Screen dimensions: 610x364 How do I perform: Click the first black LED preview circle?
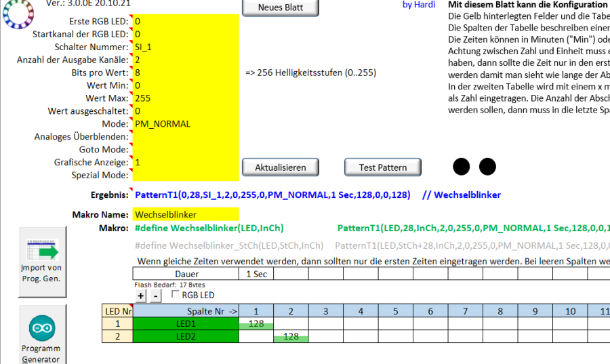tap(462, 167)
